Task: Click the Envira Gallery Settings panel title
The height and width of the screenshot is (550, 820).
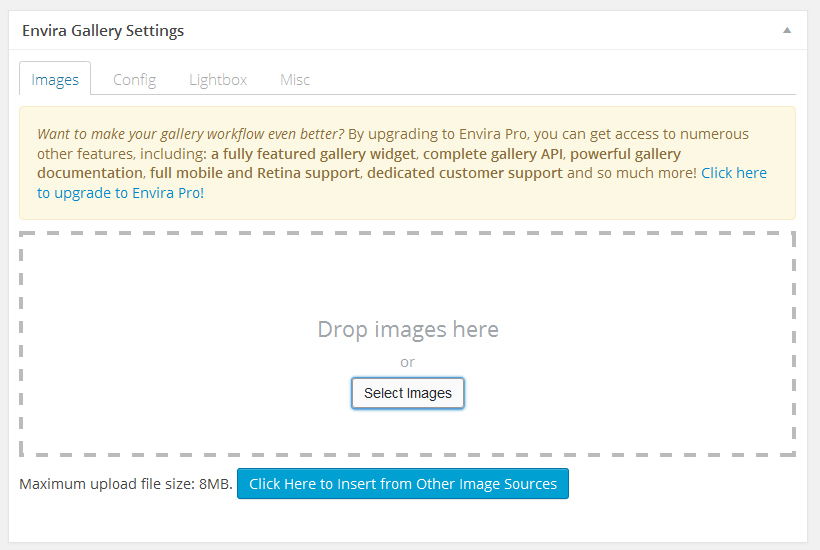Action: click(103, 30)
